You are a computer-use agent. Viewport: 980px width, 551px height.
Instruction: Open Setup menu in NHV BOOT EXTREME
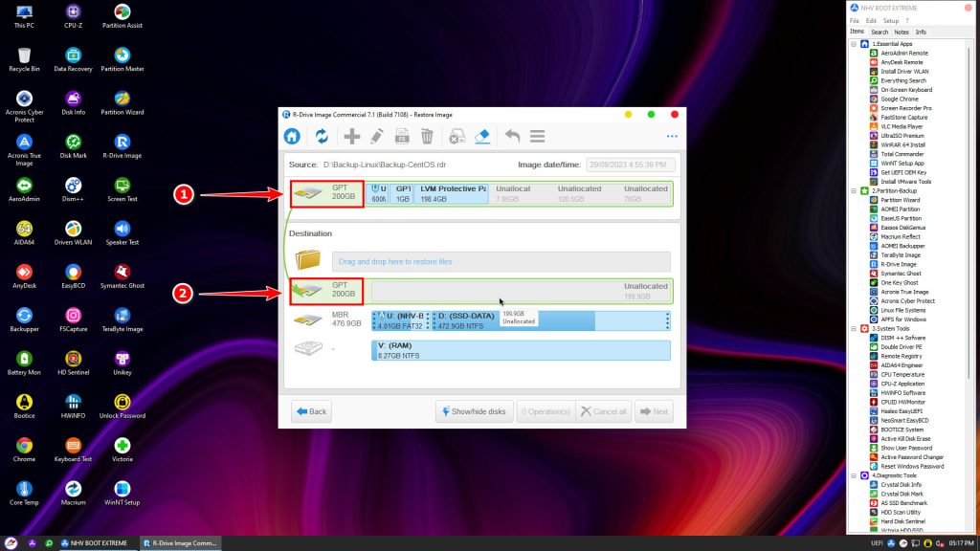(x=891, y=21)
